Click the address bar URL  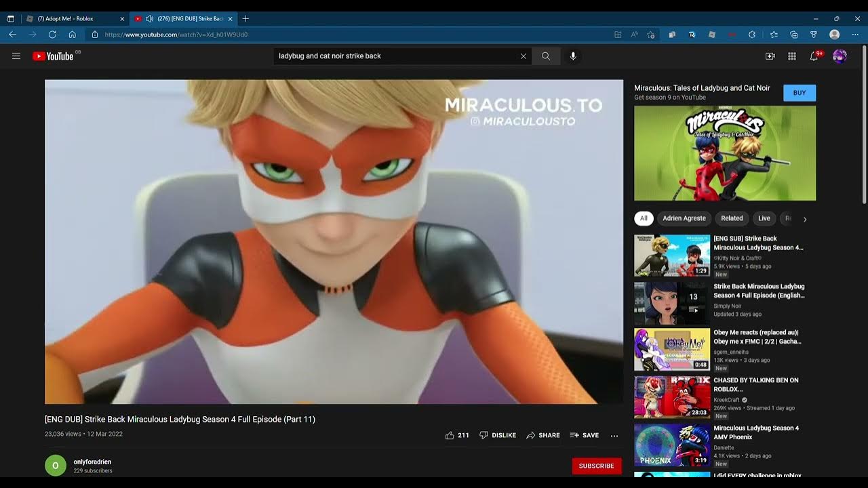(x=176, y=35)
